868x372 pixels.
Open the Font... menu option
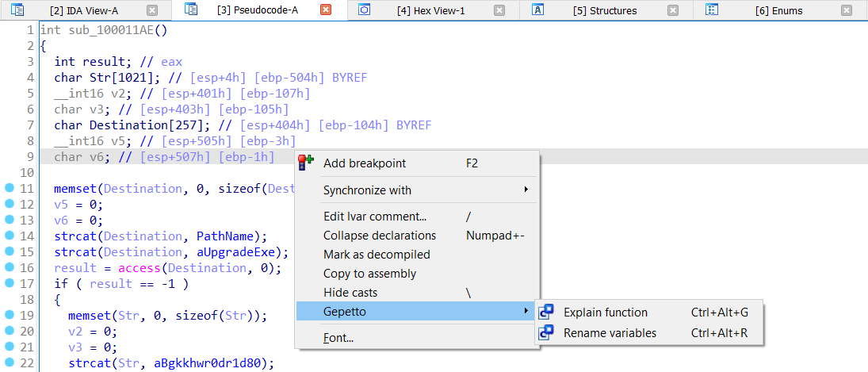pos(338,338)
